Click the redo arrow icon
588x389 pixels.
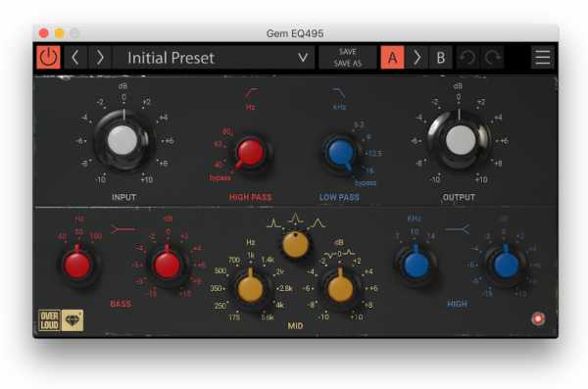coord(492,58)
